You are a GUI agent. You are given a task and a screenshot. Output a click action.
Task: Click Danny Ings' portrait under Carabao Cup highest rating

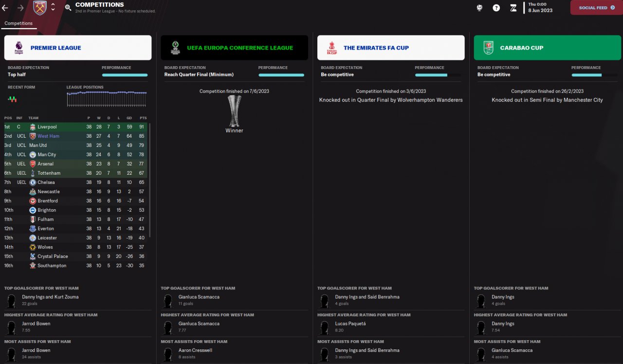pyautogui.click(x=481, y=328)
